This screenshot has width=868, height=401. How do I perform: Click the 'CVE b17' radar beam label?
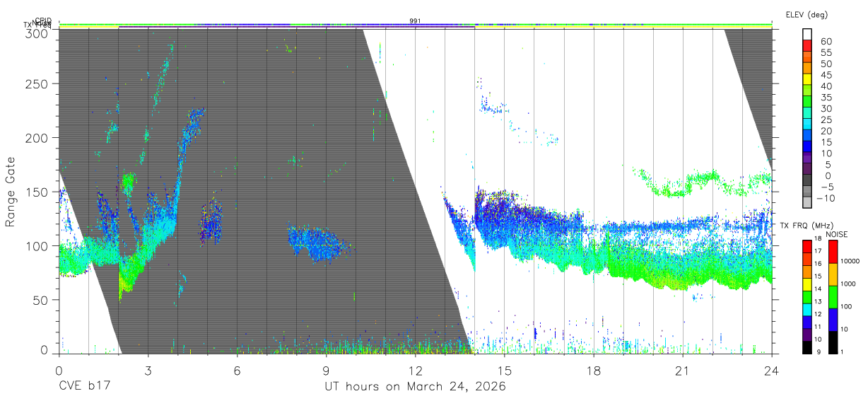[84, 387]
